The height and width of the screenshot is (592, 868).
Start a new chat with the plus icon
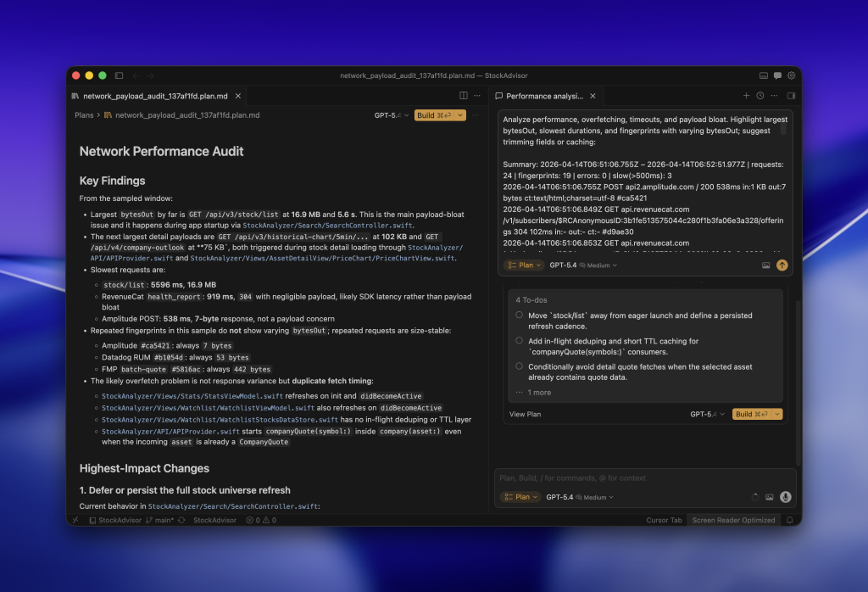(x=746, y=95)
